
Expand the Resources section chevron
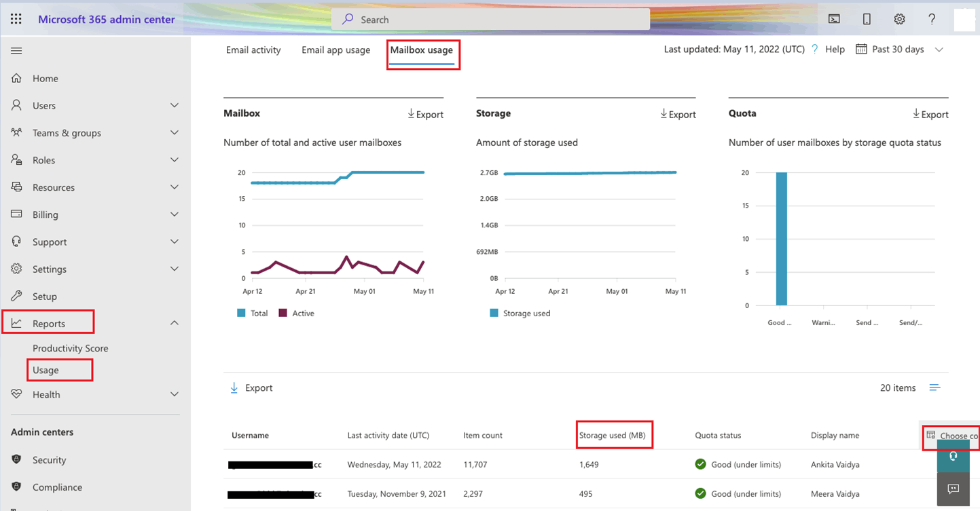(175, 187)
